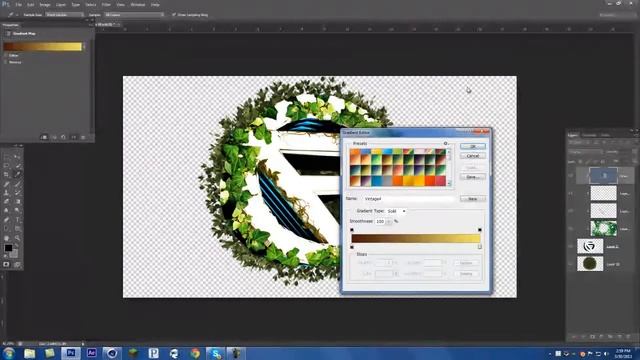
Task: Toggle Quick Mask mode icon
Action: [7, 264]
